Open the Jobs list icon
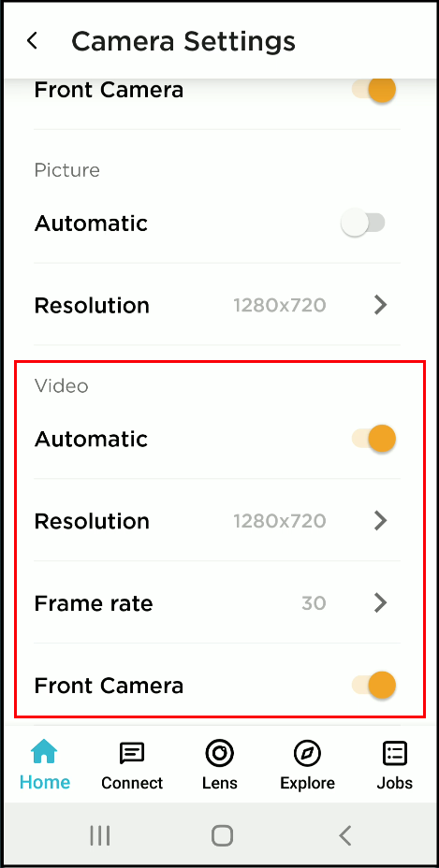This screenshot has width=439, height=868. point(395,753)
